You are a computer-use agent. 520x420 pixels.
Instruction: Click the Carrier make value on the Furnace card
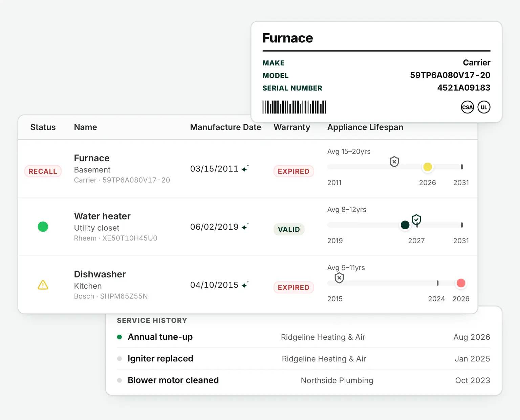pos(477,63)
